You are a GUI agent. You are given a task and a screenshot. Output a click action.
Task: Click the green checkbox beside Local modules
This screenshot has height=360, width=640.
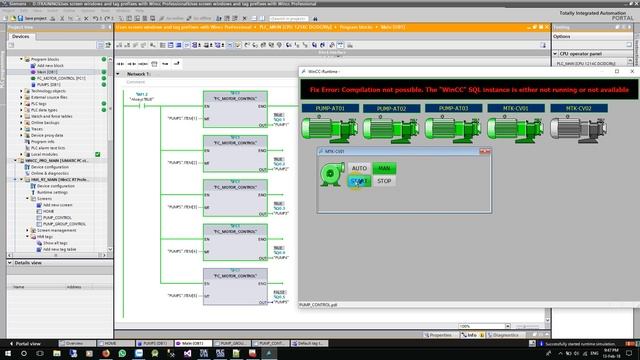click(x=98, y=154)
